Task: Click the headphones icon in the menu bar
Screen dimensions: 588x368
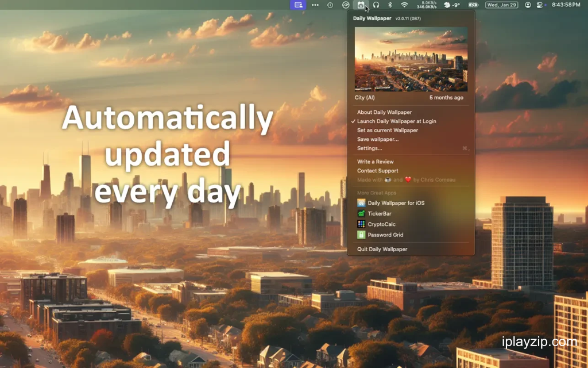Action: 376,5
